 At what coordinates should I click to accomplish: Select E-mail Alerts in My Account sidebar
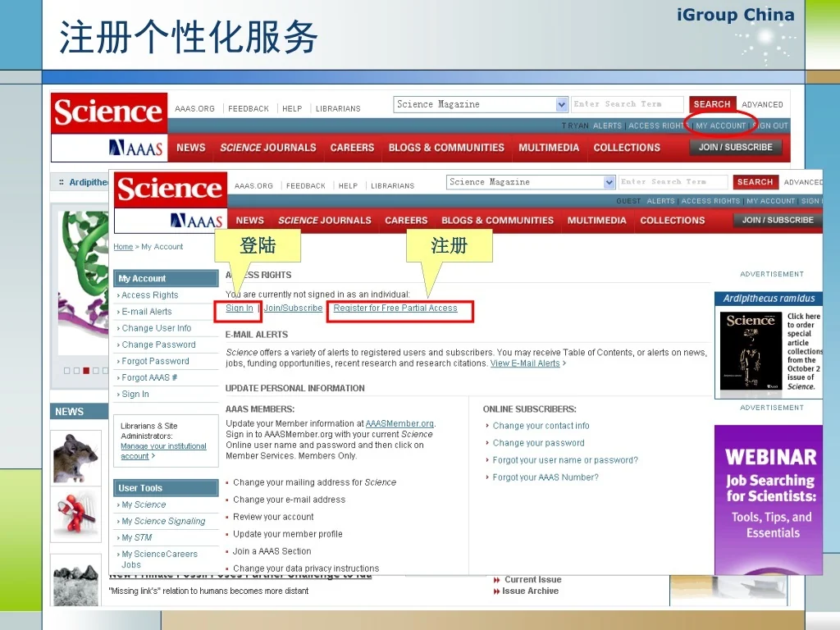pos(147,312)
